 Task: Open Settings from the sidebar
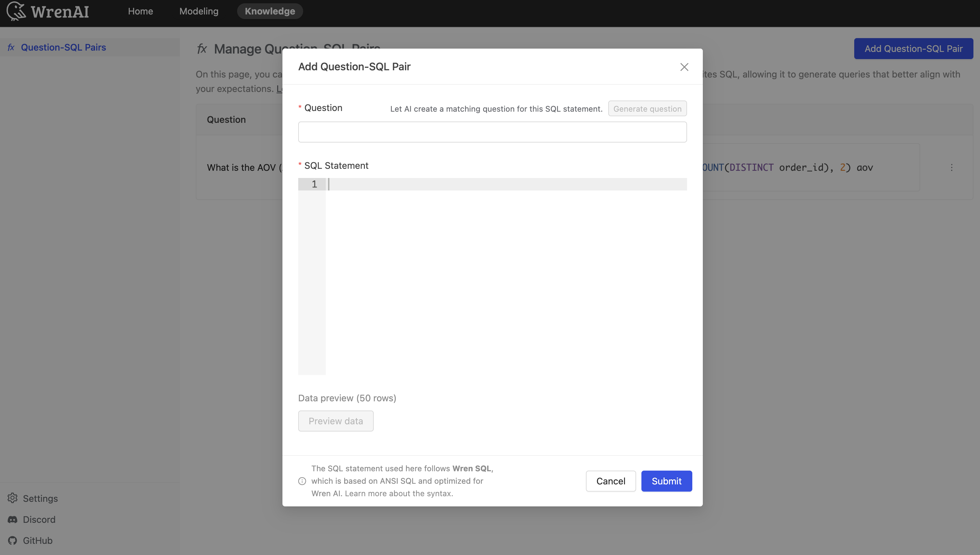[x=40, y=498]
